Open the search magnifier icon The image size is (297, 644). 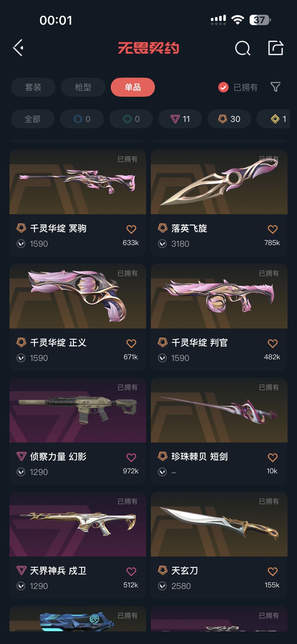pyautogui.click(x=243, y=48)
